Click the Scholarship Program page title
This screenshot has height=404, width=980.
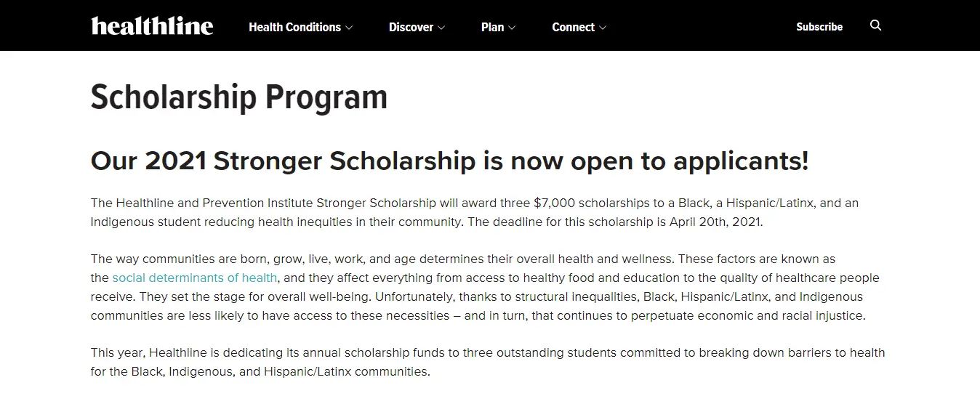(238, 97)
